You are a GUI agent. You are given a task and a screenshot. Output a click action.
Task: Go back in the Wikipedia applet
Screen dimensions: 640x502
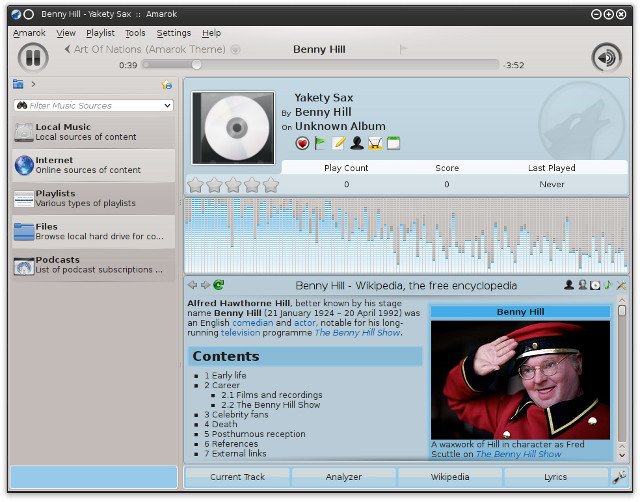pyautogui.click(x=192, y=285)
